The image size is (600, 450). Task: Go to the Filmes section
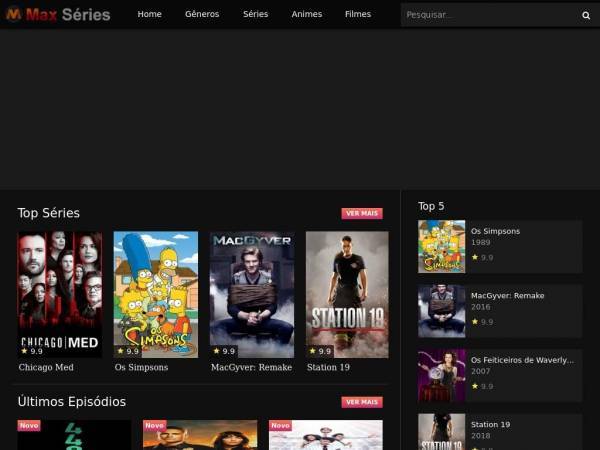[x=358, y=14]
